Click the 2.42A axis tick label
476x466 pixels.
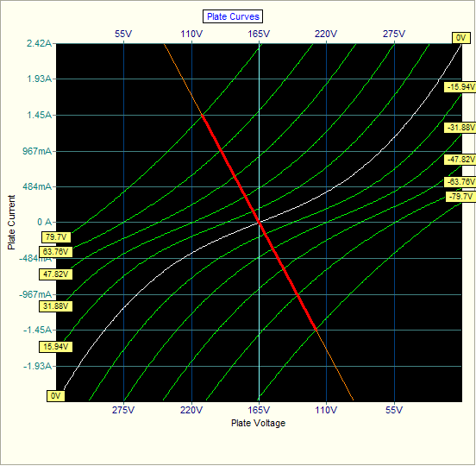click(x=39, y=43)
